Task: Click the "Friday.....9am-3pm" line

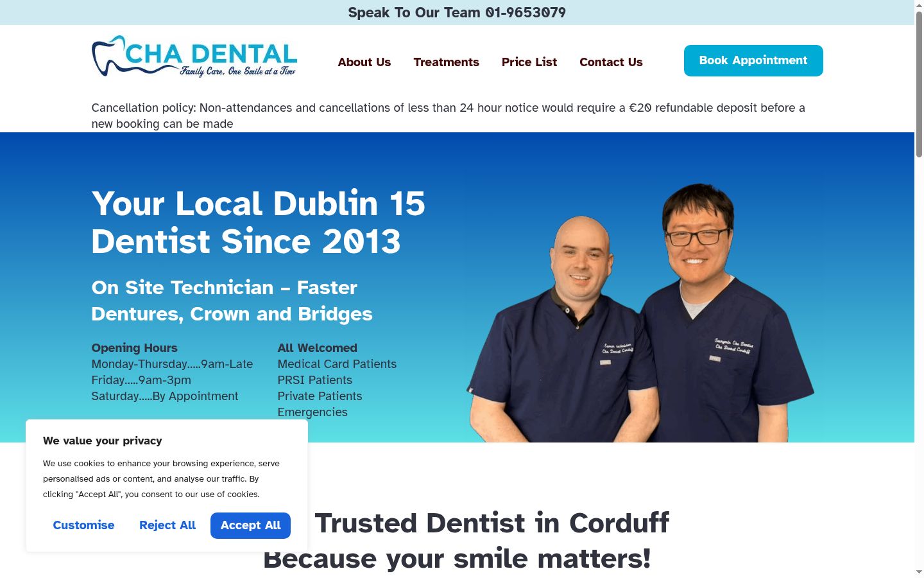Action: (141, 380)
